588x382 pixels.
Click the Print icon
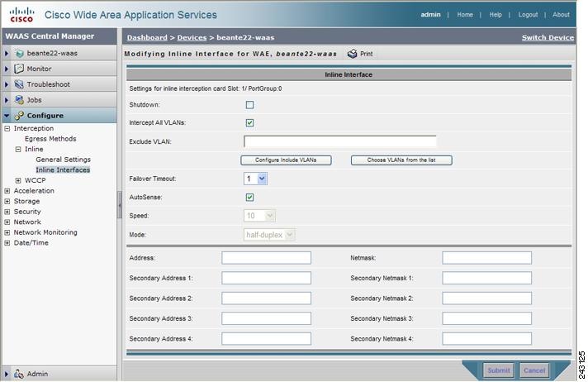(x=352, y=54)
